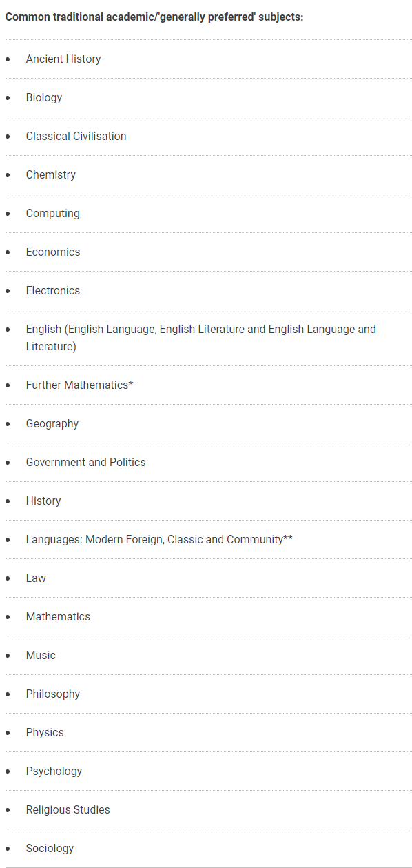Click the Philosophy entry

click(x=53, y=694)
